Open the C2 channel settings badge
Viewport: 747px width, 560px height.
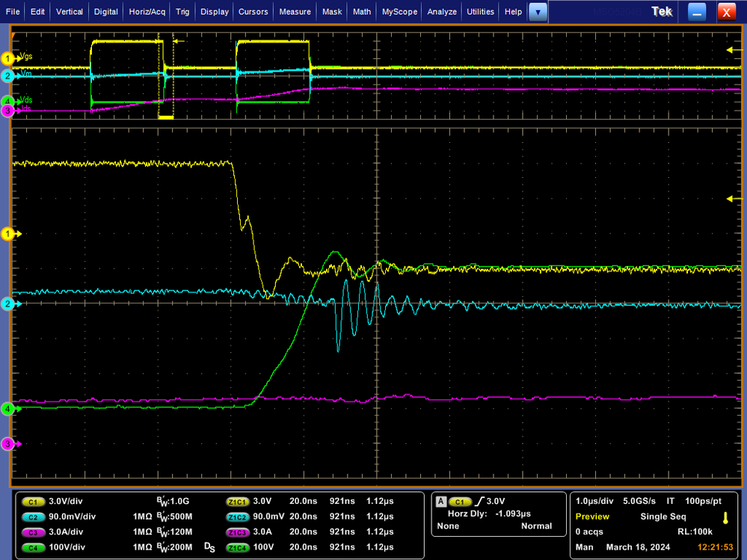(x=33, y=517)
